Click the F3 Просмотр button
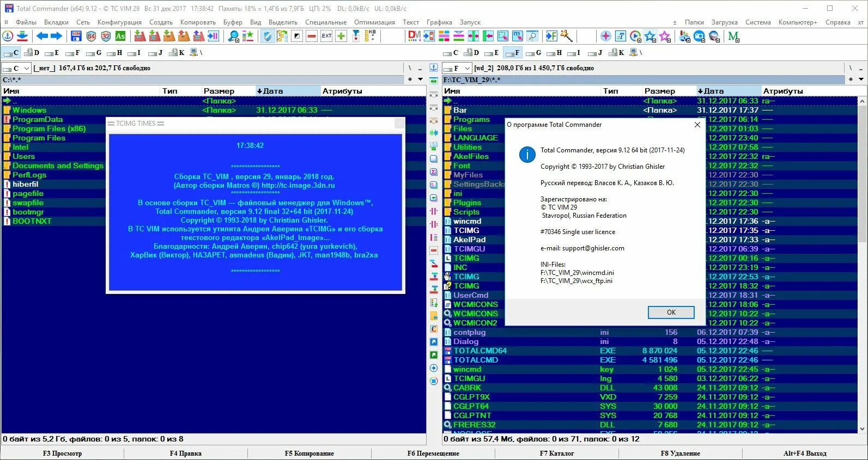The image size is (868, 460). [62, 453]
